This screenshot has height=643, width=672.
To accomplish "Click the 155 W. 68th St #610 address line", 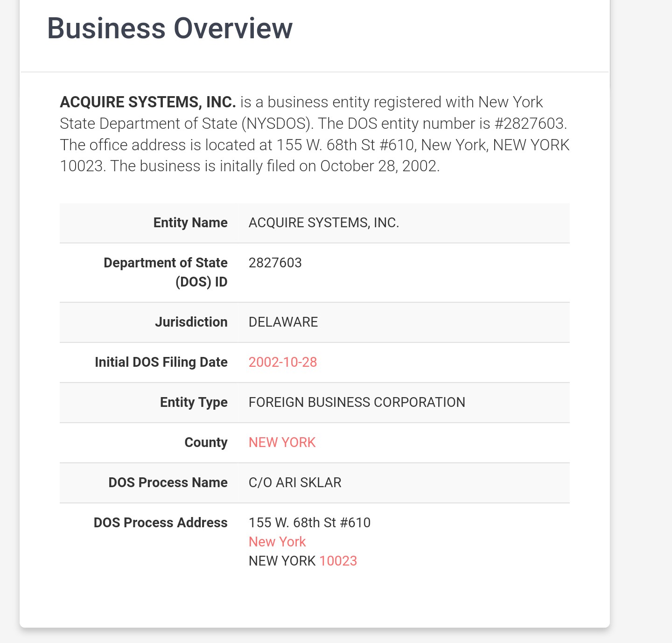I will click(x=310, y=523).
